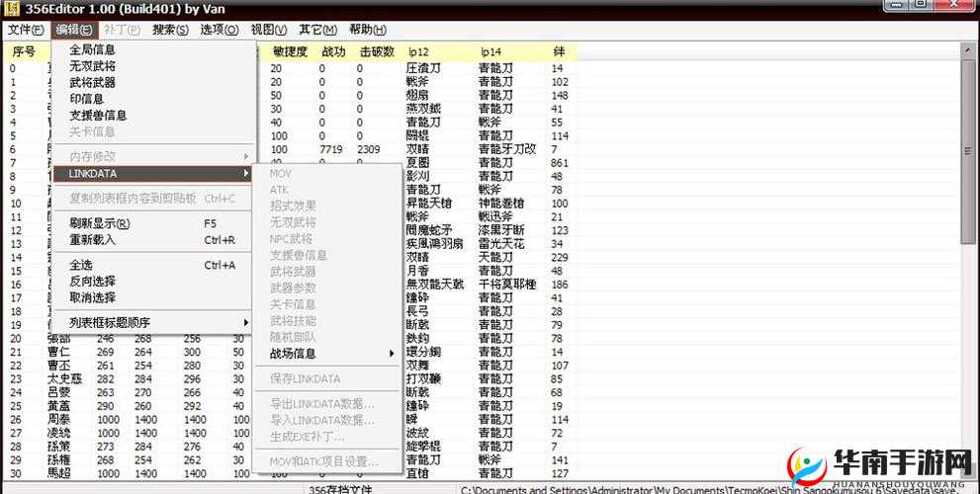Viewport: 980px width, 494px height.
Task: Click weapon cell 干将莫耶極
Action: [x=507, y=285]
